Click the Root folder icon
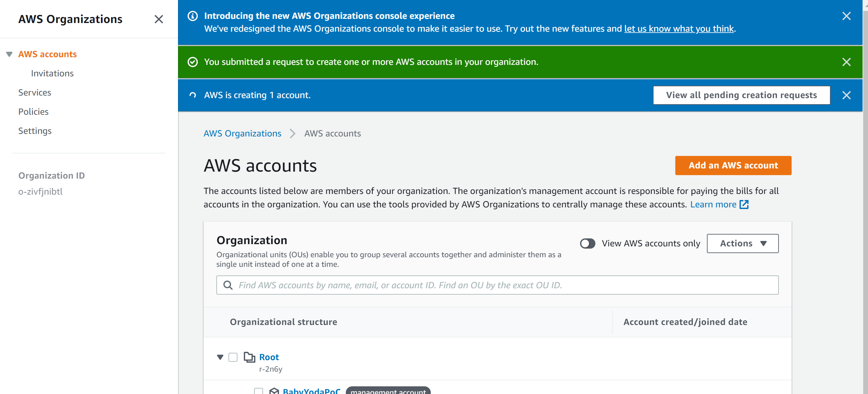 tap(249, 357)
